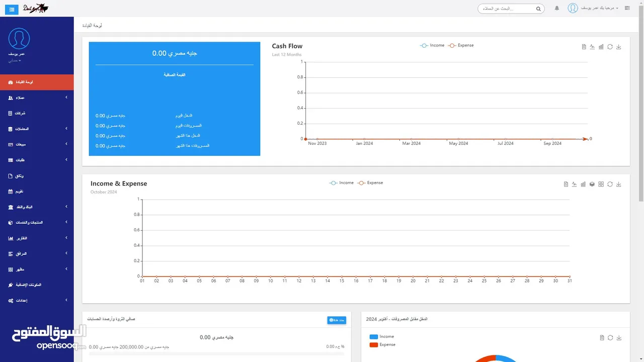Expand the مظهر appearance menu

click(37, 269)
